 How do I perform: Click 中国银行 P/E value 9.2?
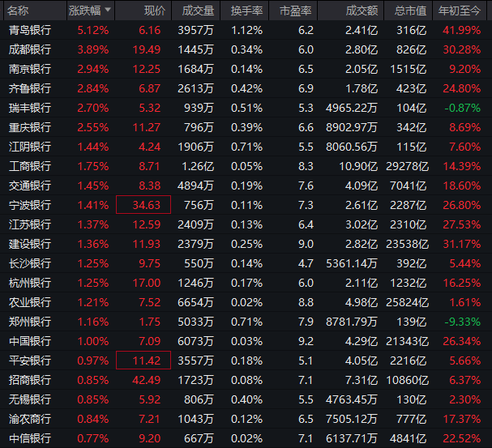(306, 341)
